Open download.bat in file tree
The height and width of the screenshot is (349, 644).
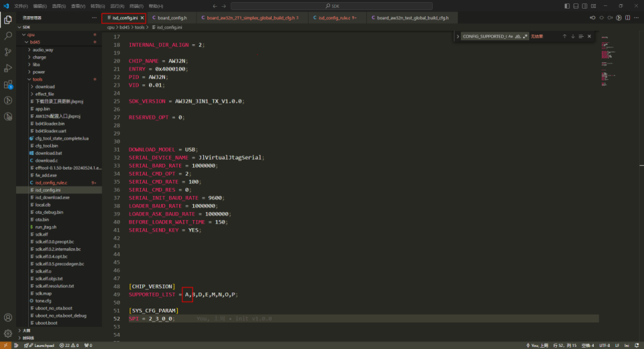[x=59, y=153]
